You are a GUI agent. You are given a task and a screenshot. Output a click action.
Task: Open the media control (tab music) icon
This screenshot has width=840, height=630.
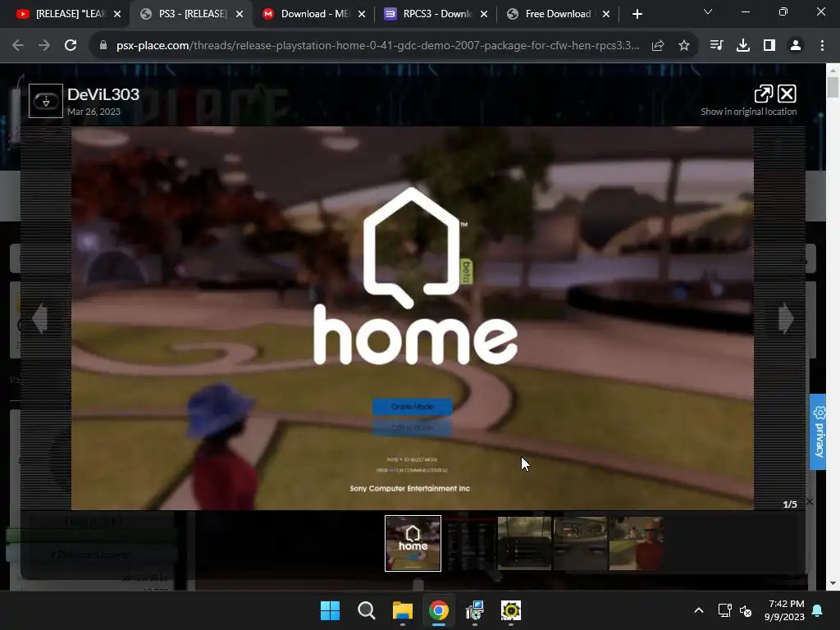tap(716, 46)
